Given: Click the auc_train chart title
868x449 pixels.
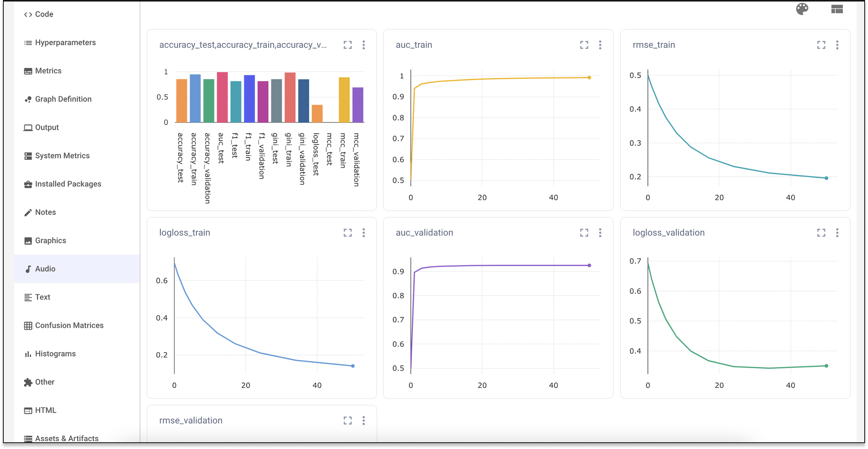Looking at the screenshot, I should pyautogui.click(x=414, y=45).
